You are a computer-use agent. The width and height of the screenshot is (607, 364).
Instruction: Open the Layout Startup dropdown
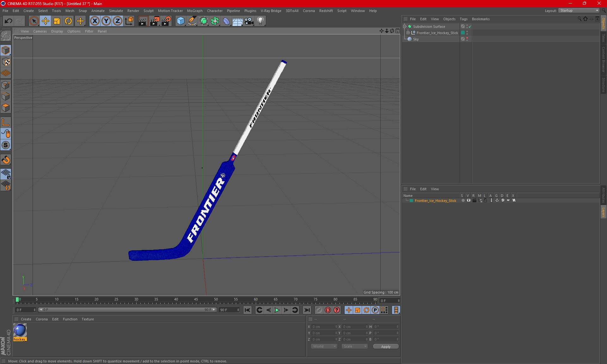click(579, 10)
